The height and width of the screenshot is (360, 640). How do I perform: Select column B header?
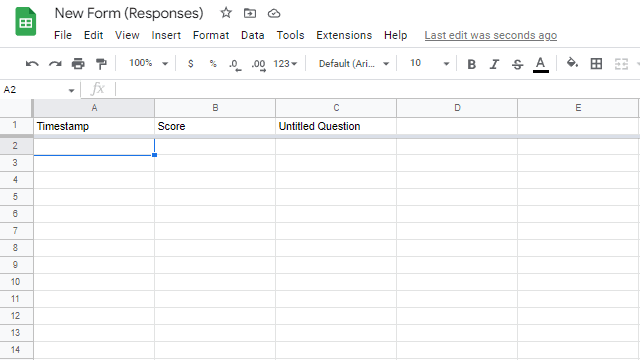click(215, 108)
